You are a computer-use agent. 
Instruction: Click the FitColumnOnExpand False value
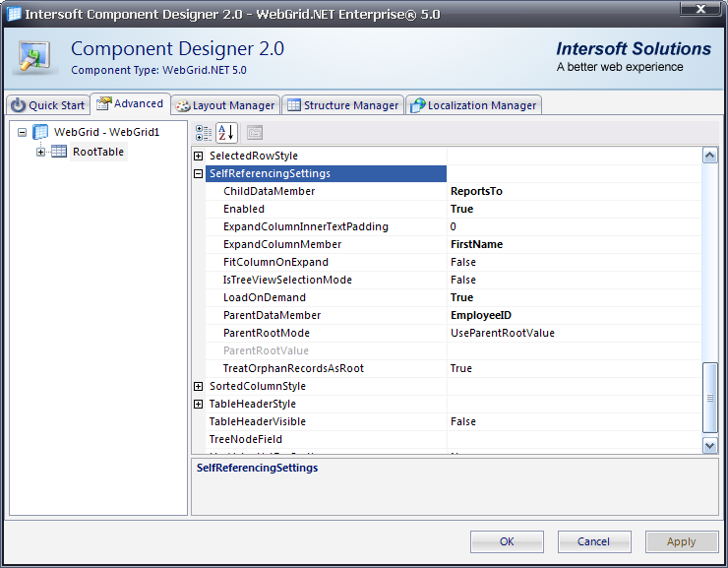click(574, 262)
